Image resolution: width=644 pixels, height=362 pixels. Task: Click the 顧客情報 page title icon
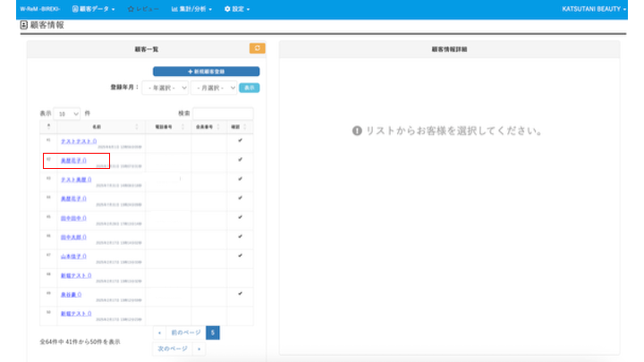coord(24,25)
